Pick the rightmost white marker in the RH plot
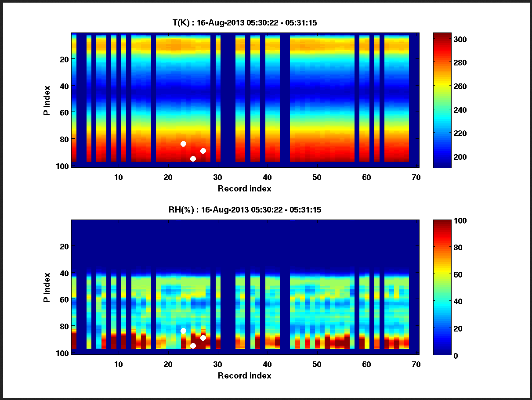532x400 pixels. click(203, 338)
